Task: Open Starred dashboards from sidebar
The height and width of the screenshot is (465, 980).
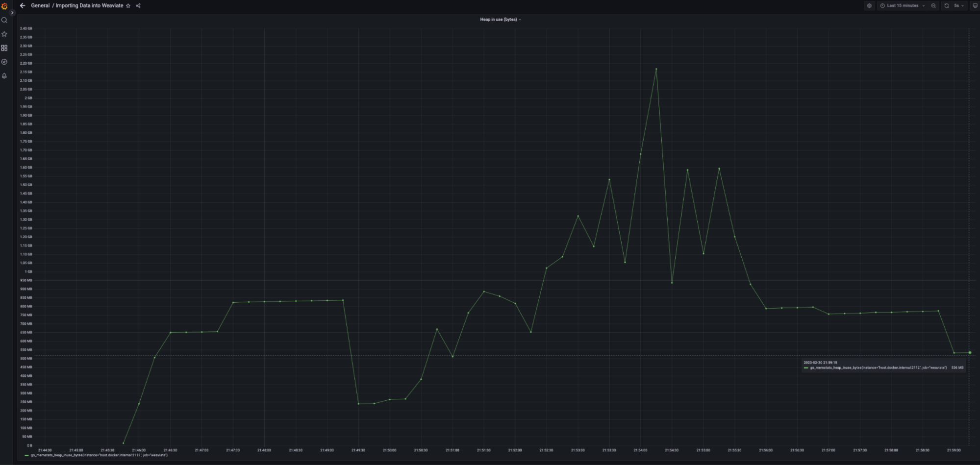Action: (x=4, y=34)
